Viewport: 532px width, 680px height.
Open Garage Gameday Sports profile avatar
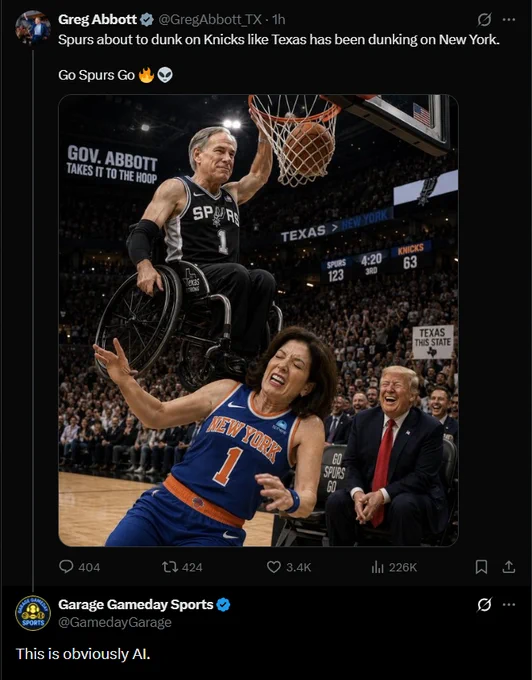[x=33, y=613]
